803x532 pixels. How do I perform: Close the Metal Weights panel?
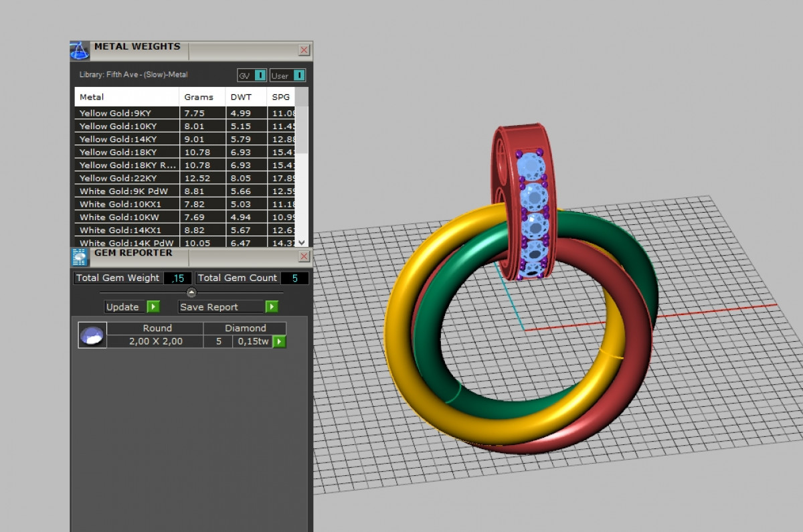[304, 50]
